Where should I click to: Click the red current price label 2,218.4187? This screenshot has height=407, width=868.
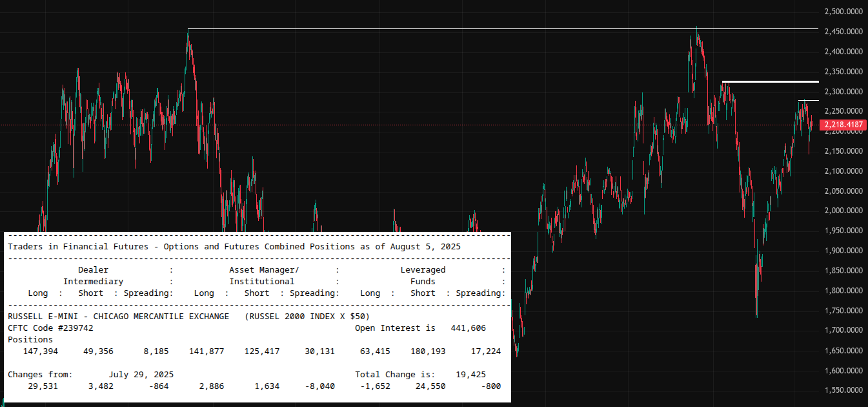(842, 125)
